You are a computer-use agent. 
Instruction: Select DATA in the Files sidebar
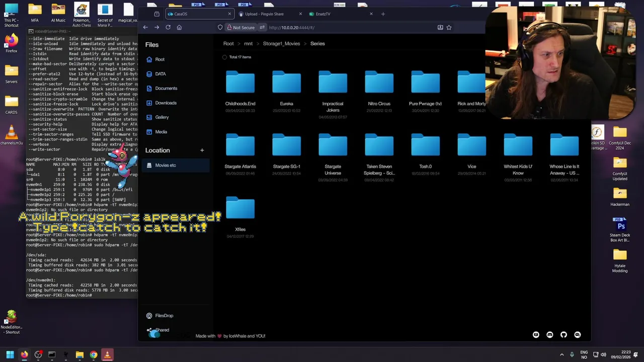point(176,74)
